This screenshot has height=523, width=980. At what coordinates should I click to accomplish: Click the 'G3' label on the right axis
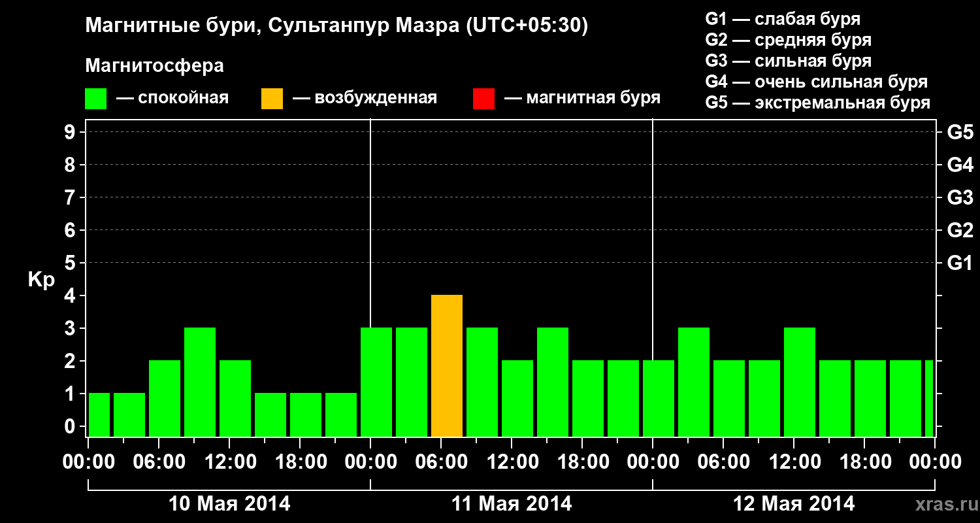960,197
